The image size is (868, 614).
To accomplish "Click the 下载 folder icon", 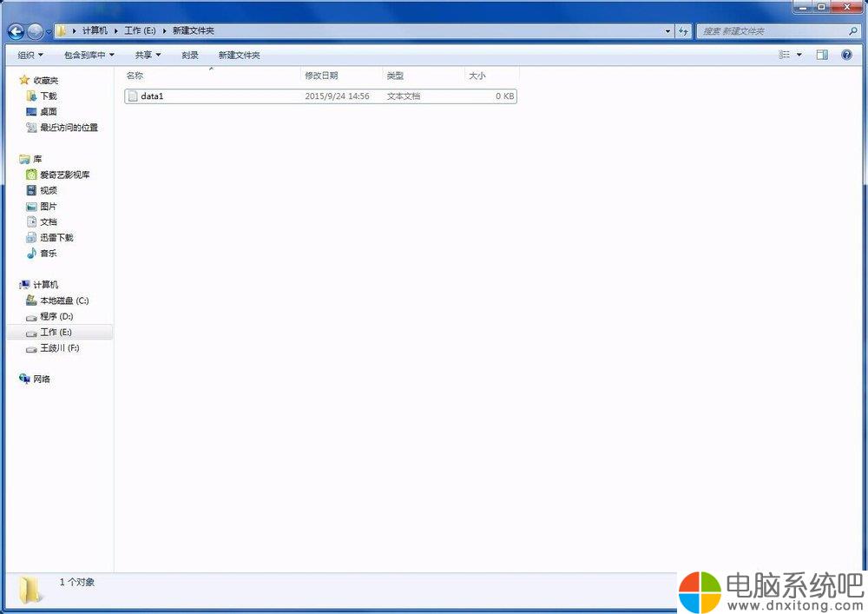I will 31,96.
